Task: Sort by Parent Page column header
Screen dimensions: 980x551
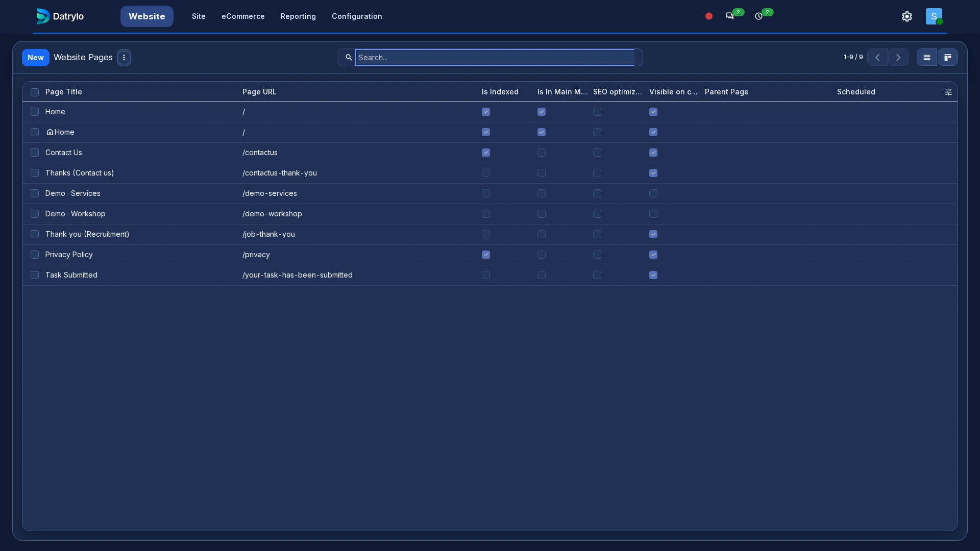Action: pyautogui.click(x=727, y=92)
